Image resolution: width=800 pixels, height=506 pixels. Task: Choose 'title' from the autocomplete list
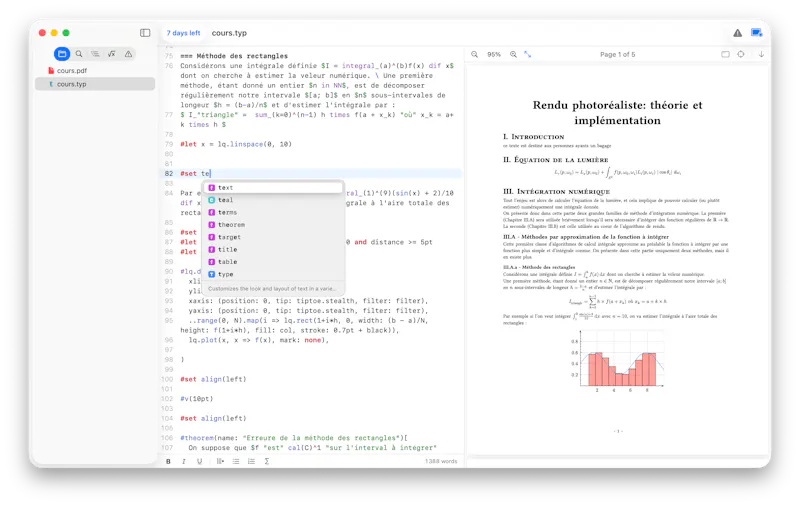point(273,249)
